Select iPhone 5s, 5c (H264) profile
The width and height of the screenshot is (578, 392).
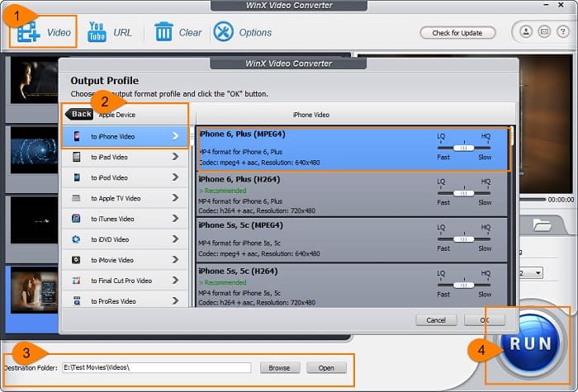point(352,286)
